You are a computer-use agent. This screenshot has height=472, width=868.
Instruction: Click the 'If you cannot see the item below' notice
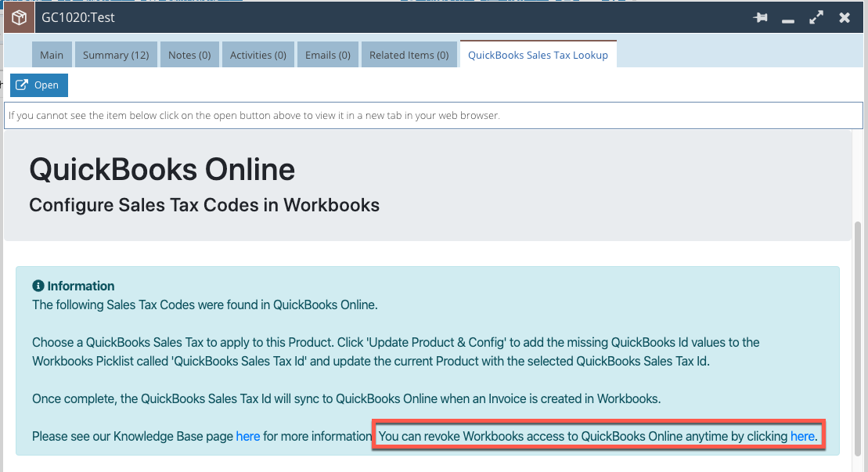pyautogui.click(x=434, y=116)
